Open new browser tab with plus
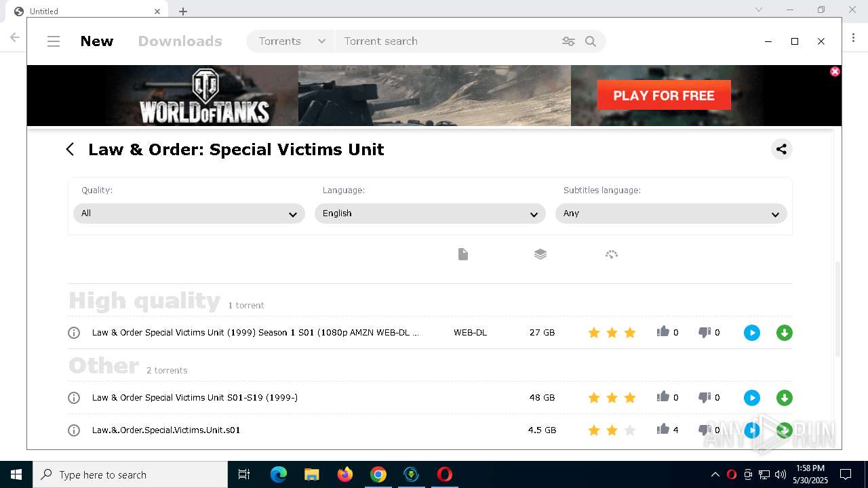868x488 pixels. coord(183,11)
